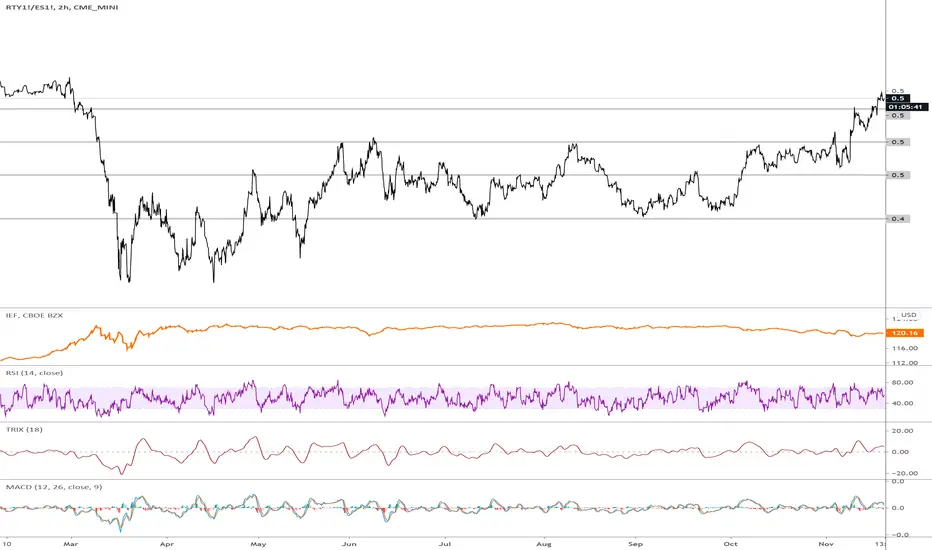Viewport: 932px width, 550px height.
Task: Click the Mar label on time axis
Action: point(71,543)
